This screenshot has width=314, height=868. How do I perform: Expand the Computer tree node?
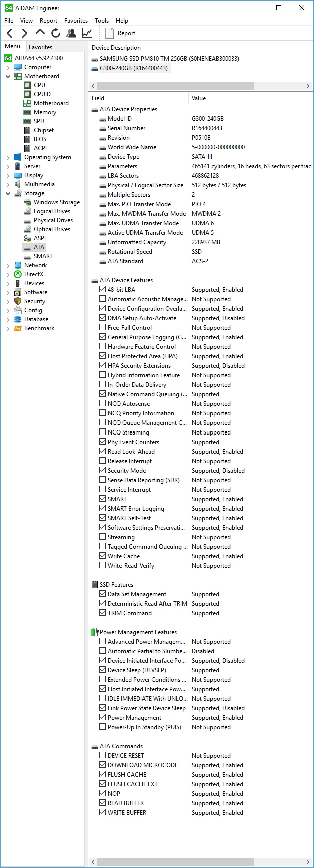coord(8,67)
